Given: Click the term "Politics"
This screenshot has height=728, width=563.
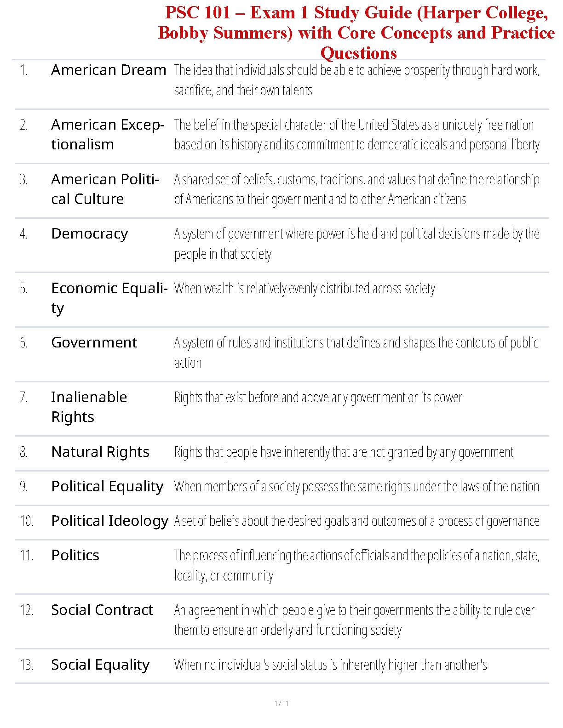Looking at the screenshot, I should tap(75, 556).
